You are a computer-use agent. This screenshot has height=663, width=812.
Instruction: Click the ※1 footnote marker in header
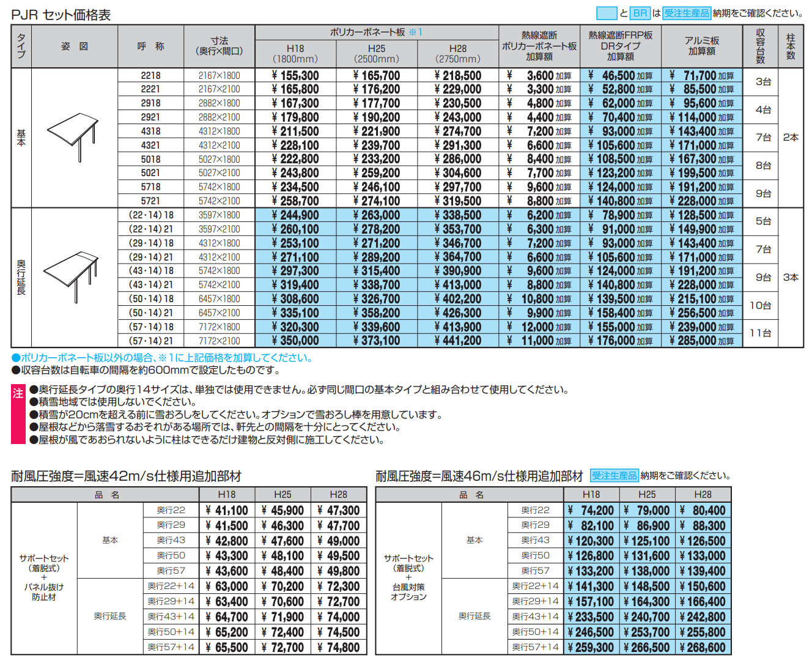click(416, 32)
